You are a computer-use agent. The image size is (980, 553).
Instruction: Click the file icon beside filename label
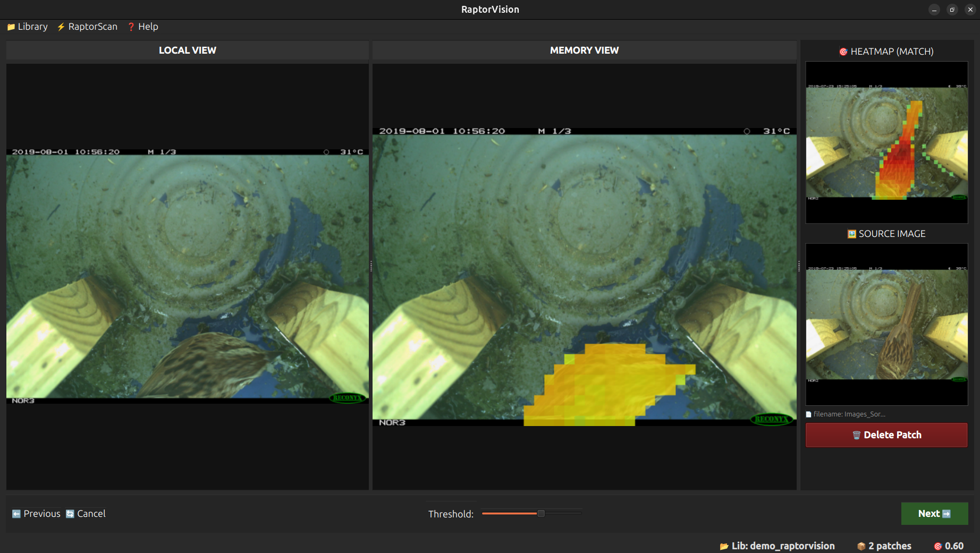pos(809,414)
